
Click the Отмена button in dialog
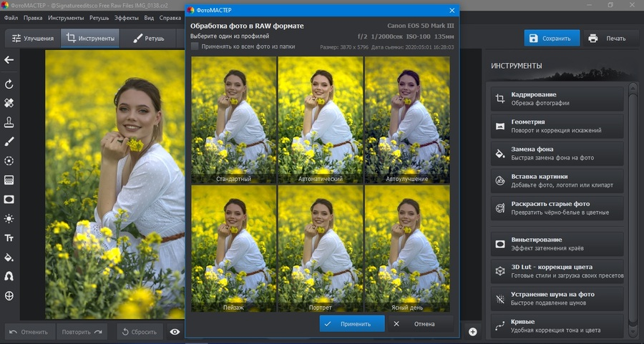click(x=421, y=324)
